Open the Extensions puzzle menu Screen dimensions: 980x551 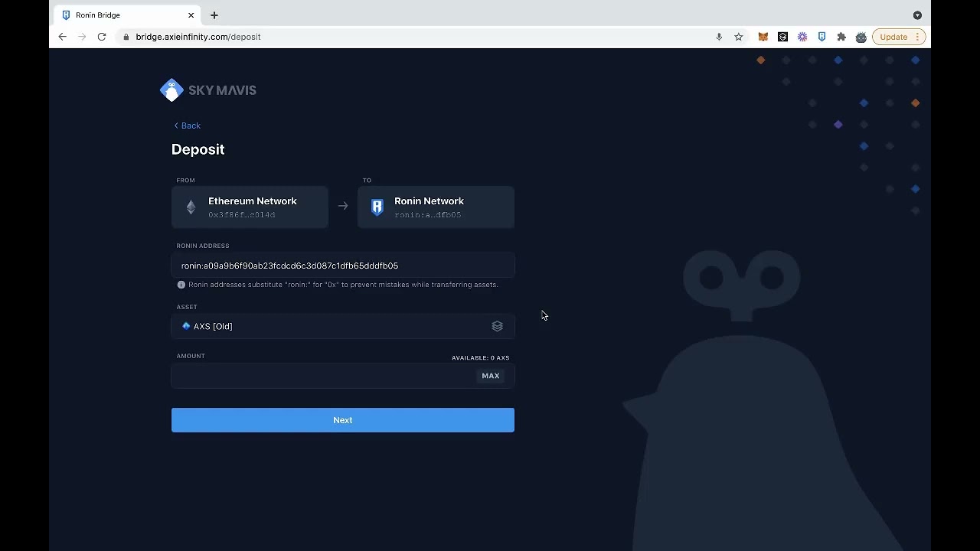click(841, 37)
